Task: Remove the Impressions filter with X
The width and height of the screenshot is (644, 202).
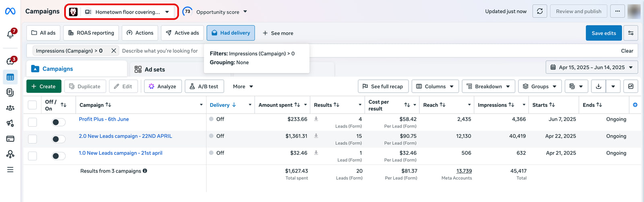Action: click(114, 51)
